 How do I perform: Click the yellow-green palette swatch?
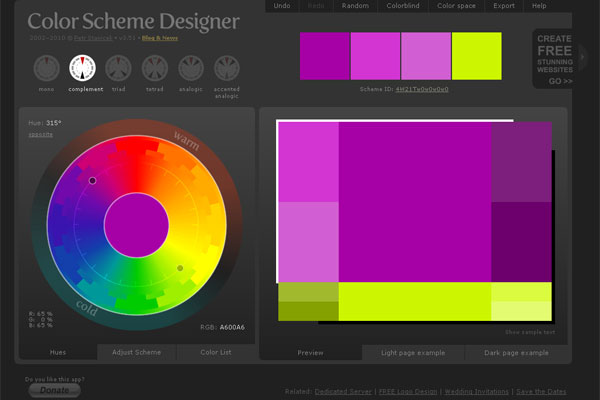(x=477, y=55)
